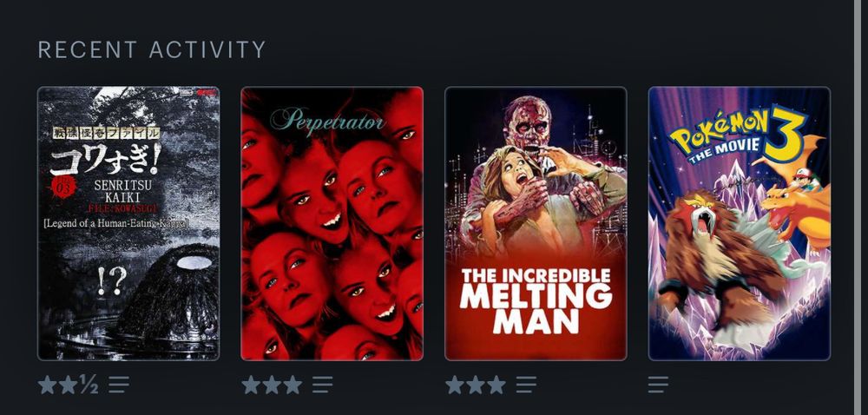Click the third star under Perpetrator
The image size is (868, 415).
293,385
